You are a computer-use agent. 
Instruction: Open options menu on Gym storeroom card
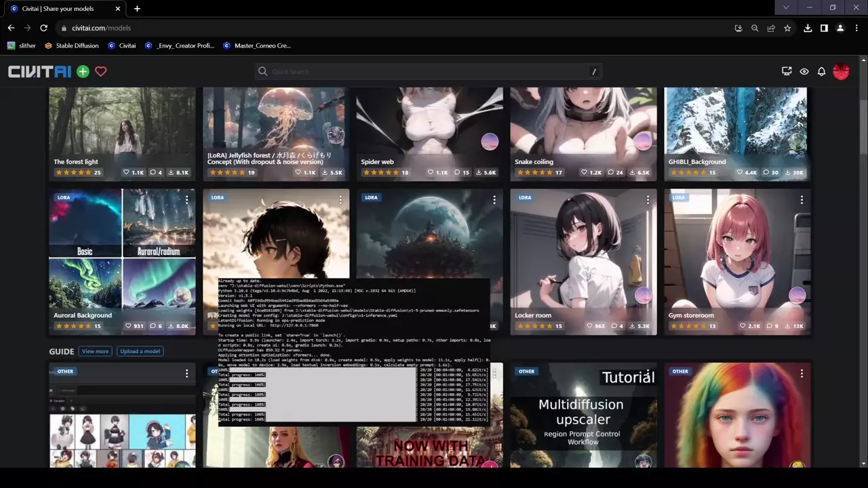[802, 200]
